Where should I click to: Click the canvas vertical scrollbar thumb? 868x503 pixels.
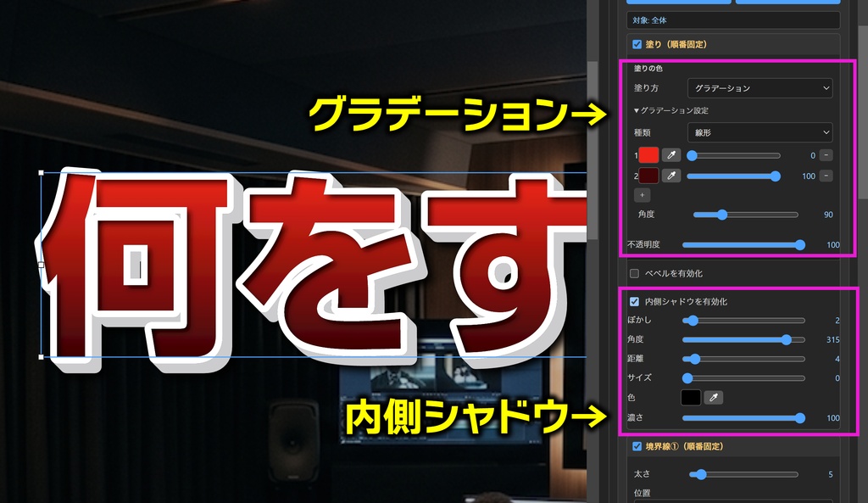pyautogui.click(x=593, y=149)
